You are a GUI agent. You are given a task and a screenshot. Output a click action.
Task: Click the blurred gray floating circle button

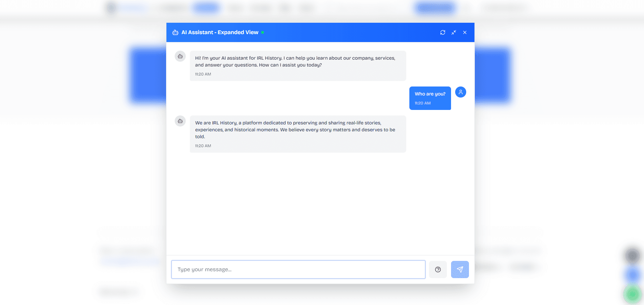[632, 256]
